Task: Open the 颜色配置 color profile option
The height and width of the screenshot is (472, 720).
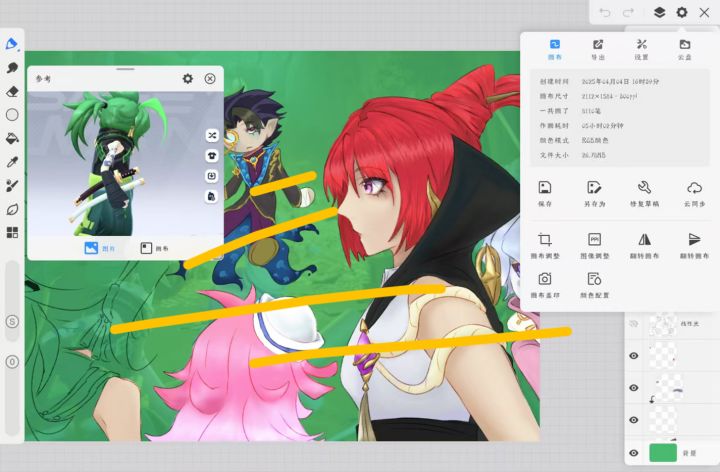Action: 595,285
